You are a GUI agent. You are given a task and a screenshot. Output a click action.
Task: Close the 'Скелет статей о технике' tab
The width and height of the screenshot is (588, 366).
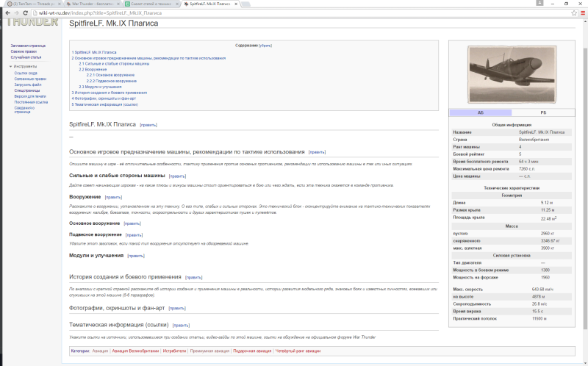coord(177,4)
